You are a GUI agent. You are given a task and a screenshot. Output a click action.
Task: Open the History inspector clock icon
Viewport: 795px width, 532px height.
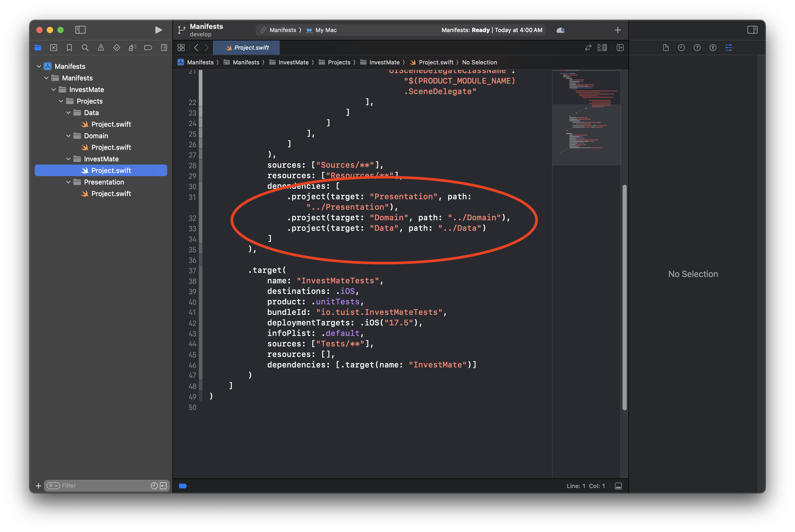(681, 48)
